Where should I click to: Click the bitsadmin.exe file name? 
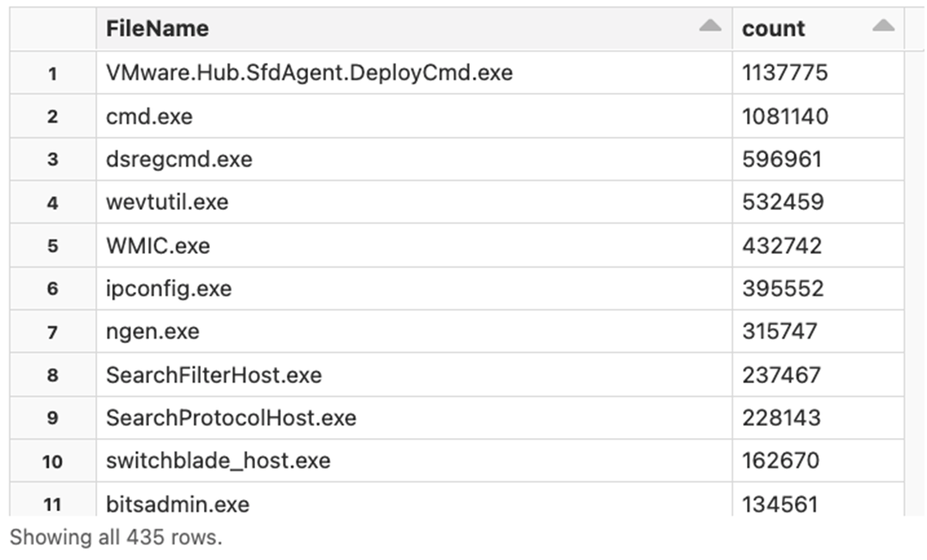[178, 504]
